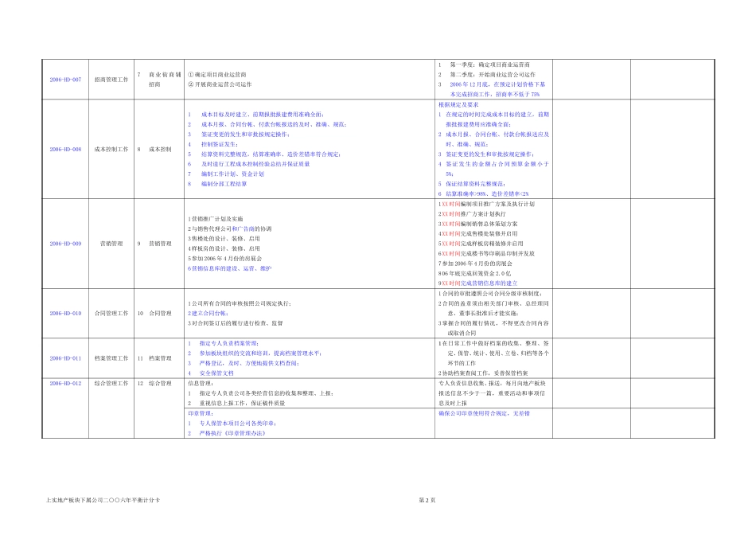Viewport: 756px width, 535px height.
Task: Click the item '12 综合管理'
Action: [154, 384]
